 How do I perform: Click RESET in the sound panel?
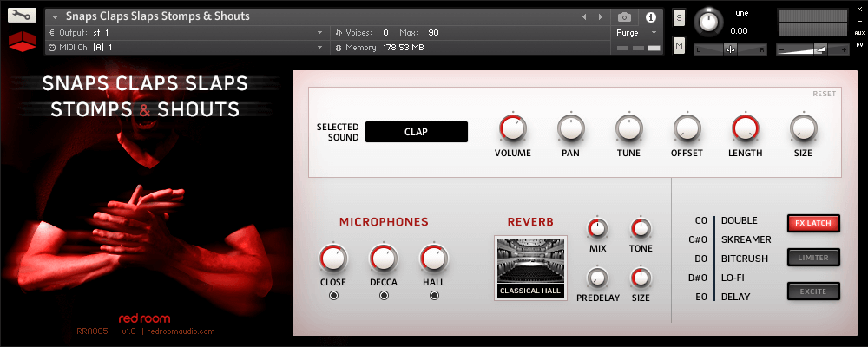click(x=825, y=94)
